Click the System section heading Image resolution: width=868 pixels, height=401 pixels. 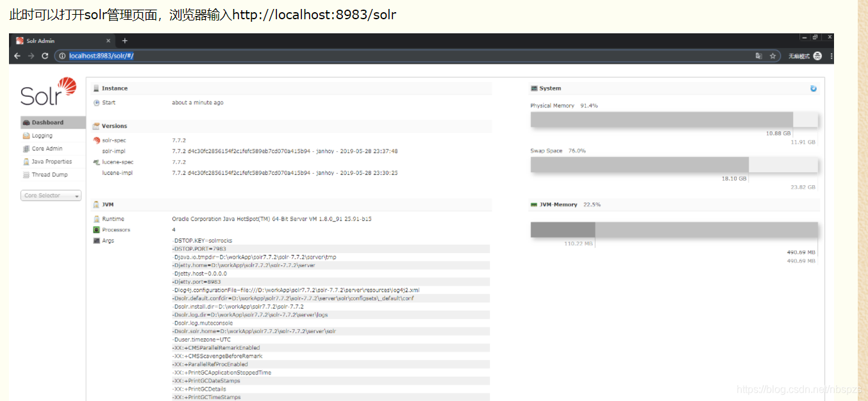550,88
